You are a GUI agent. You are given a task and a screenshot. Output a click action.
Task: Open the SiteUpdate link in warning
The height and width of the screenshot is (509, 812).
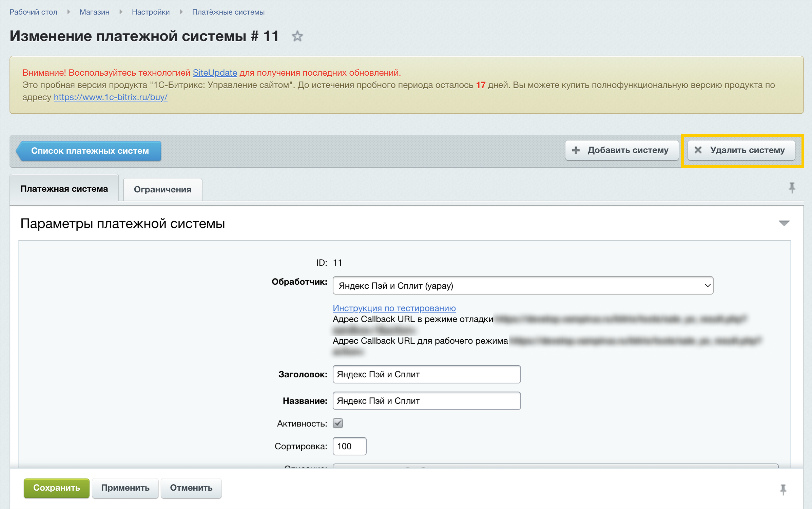point(215,73)
